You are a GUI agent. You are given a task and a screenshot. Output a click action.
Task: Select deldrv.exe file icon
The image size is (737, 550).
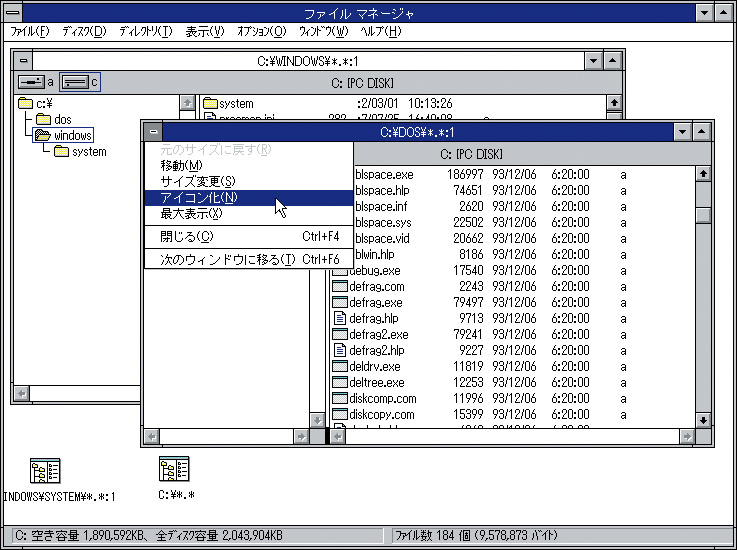[339, 366]
